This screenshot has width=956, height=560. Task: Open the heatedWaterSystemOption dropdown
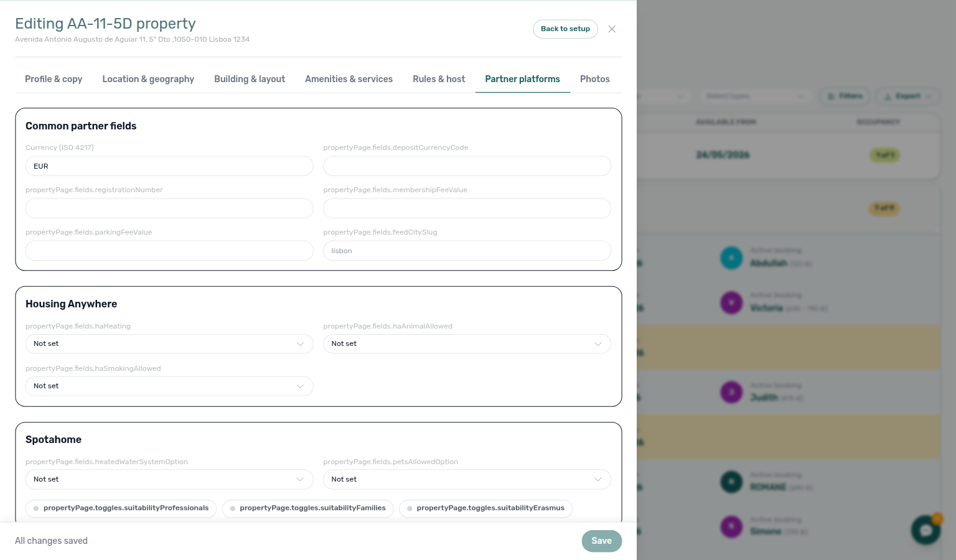click(x=169, y=480)
